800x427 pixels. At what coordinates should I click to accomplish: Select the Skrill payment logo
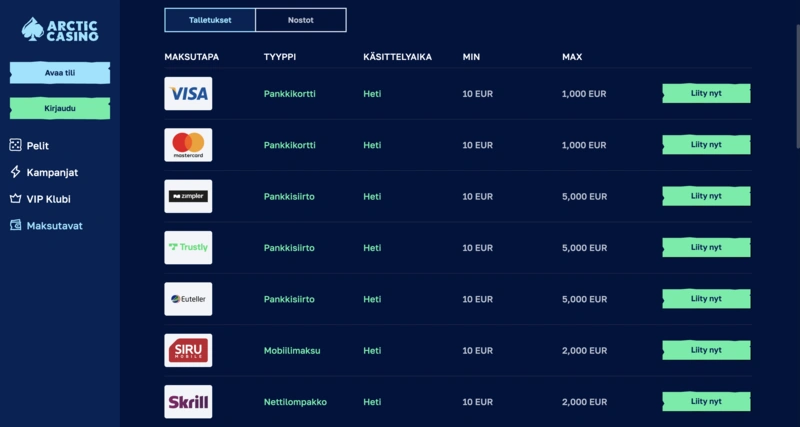pos(188,401)
